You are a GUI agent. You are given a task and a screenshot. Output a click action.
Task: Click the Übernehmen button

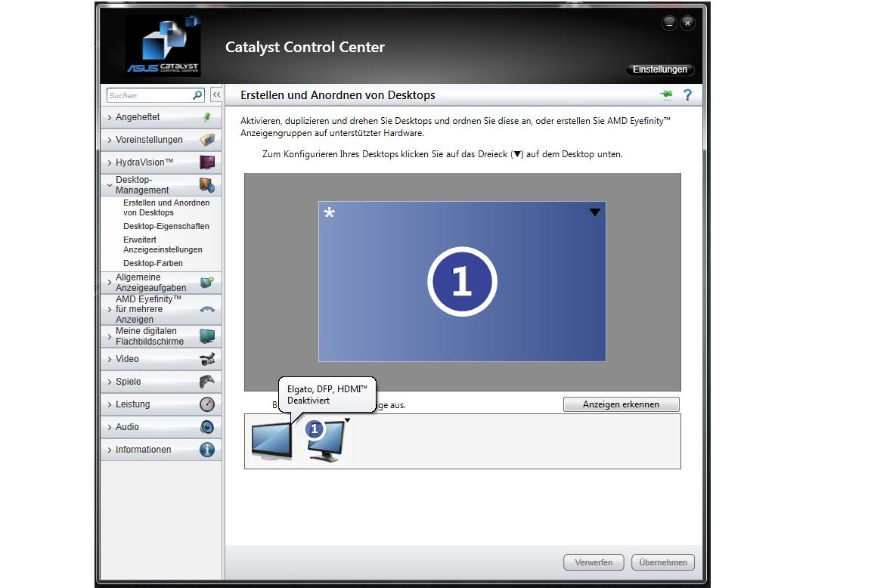663,562
